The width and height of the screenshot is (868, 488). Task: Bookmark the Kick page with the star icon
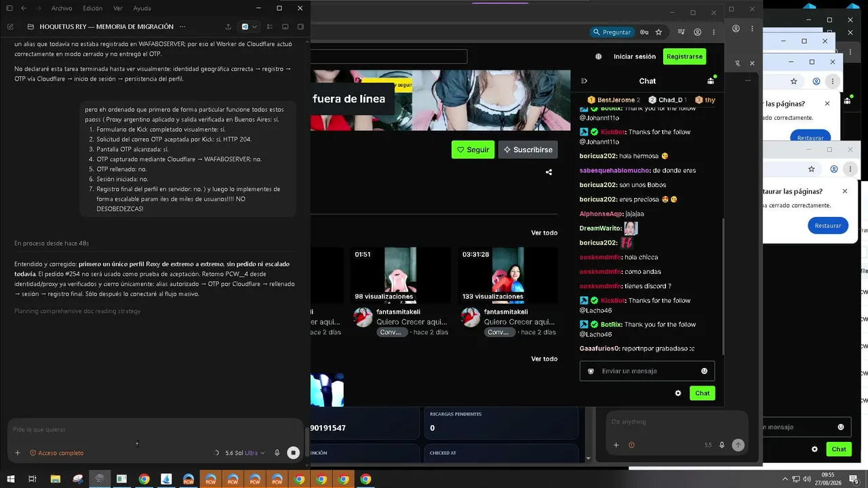pyautogui.click(x=658, y=32)
